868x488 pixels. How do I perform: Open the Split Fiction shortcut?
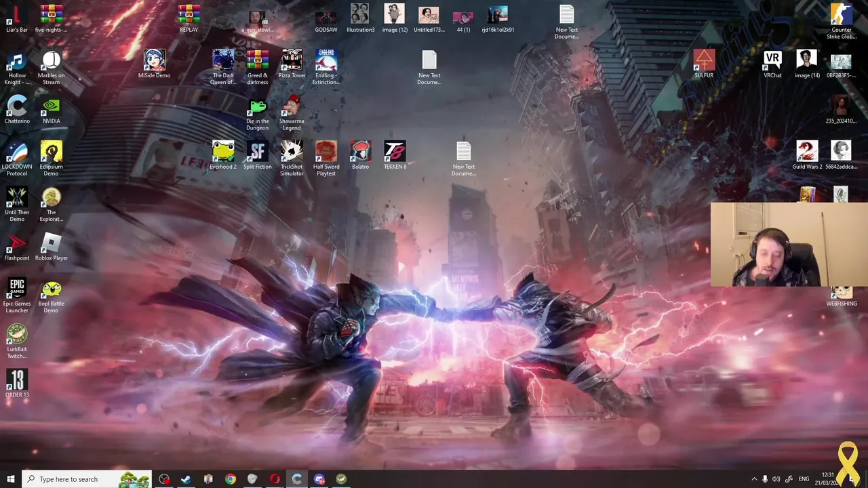[257, 155]
